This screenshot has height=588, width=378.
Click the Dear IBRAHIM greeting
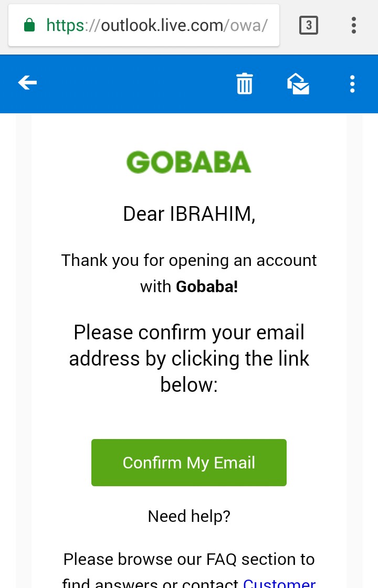(189, 214)
